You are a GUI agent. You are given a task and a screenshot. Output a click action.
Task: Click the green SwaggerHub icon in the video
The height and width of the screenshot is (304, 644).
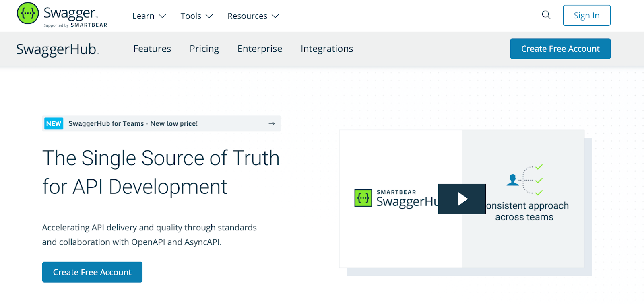pos(363,198)
